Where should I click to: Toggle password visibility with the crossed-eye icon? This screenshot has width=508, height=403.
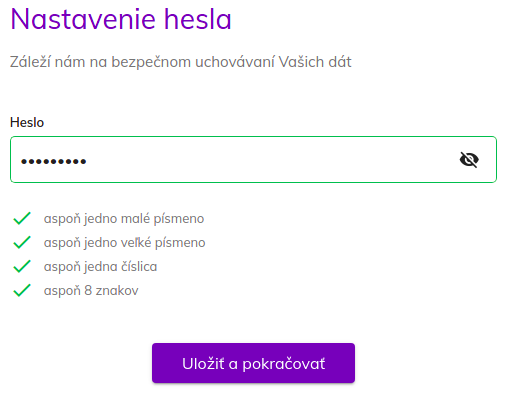pyautogui.click(x=469, y=160)
